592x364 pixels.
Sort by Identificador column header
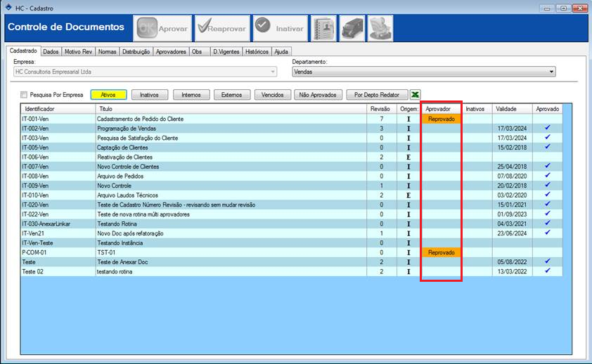pos(58,109)
